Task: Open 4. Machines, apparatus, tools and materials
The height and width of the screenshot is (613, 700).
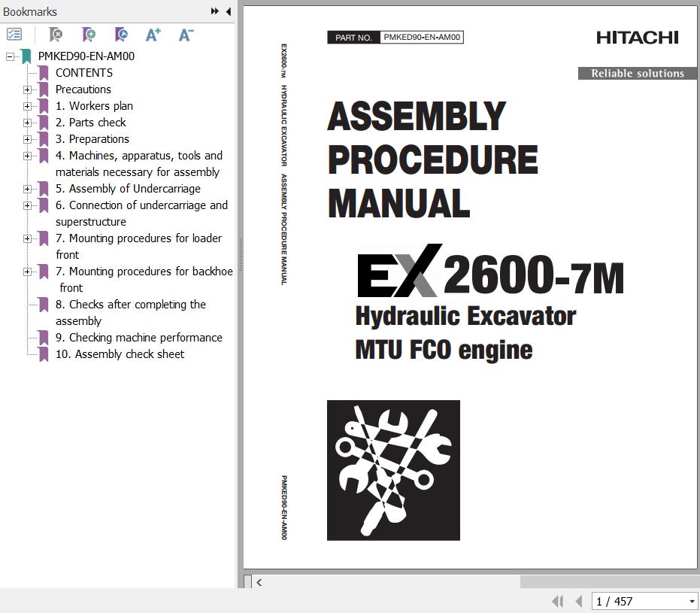Action: pyautogui.click(x=139, y=163)
